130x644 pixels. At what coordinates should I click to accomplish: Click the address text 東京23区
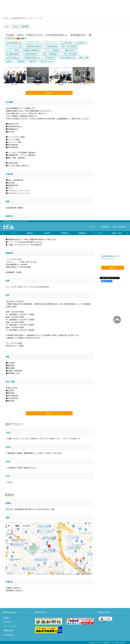pyautogui.click(x=30, y=509)
